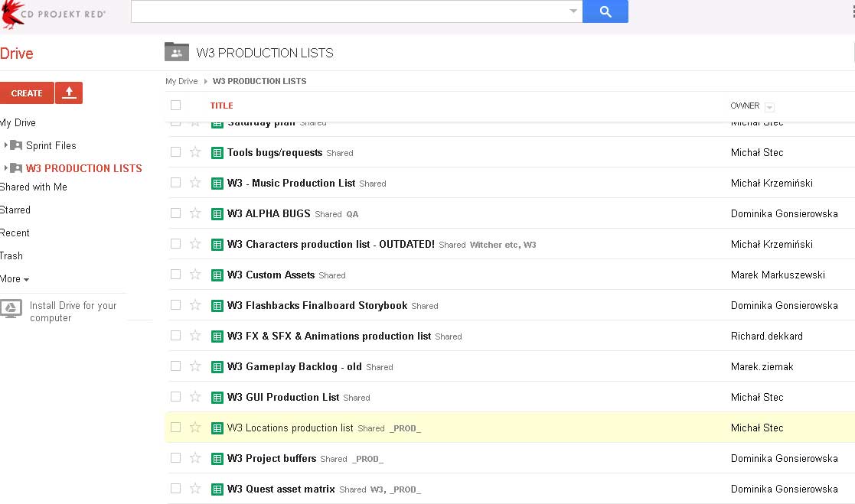855x504 pixels.
Task: Check the W3 Locations production list checkbox
Action: pyautogui.click(x=176, y=428)
